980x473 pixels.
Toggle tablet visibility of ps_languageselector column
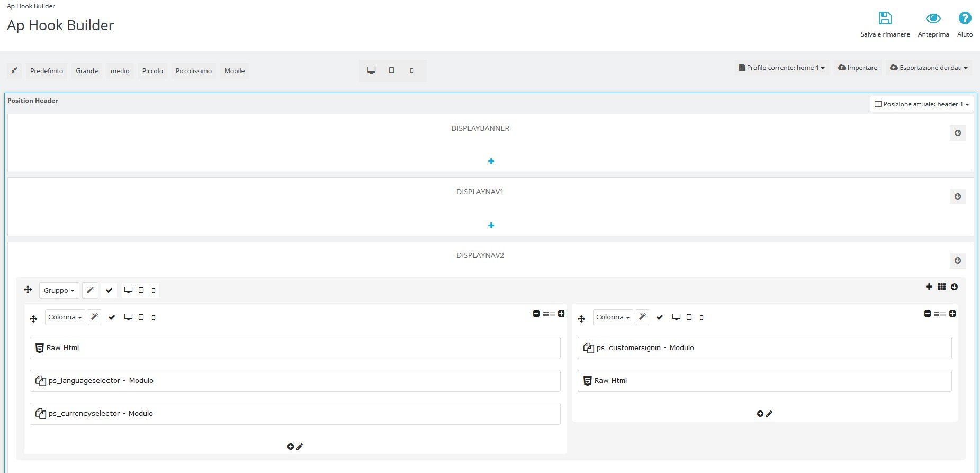pos(141,317)
